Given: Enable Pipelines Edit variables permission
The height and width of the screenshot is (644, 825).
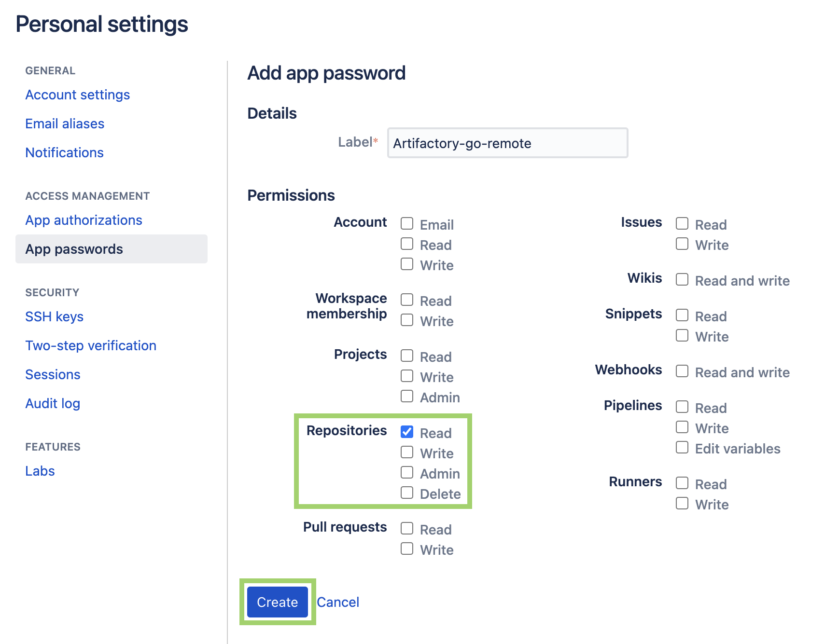Looking at the screenshot, I should (682, 447).
